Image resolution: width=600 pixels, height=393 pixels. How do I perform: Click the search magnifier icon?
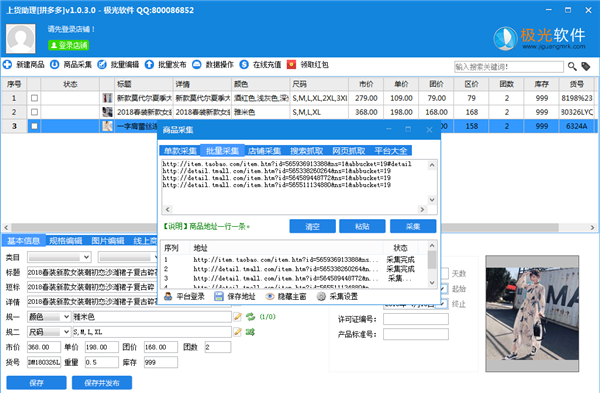572,67
